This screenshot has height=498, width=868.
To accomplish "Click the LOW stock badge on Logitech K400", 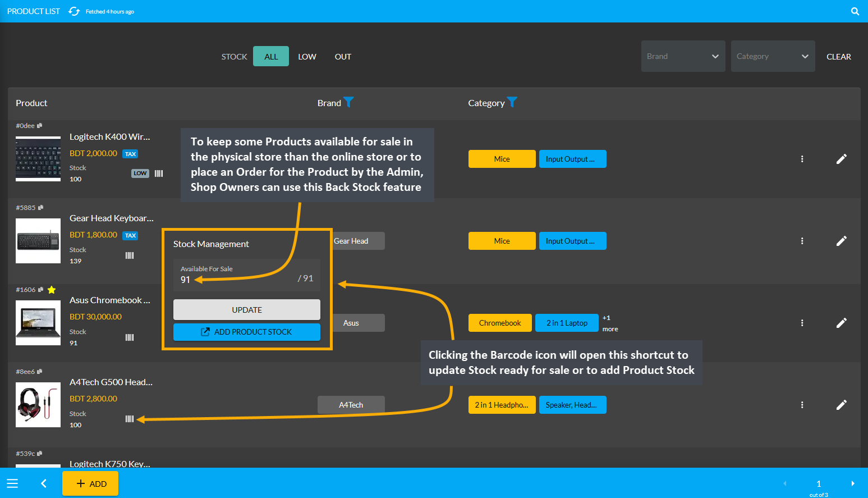I will tap(140, 173).
